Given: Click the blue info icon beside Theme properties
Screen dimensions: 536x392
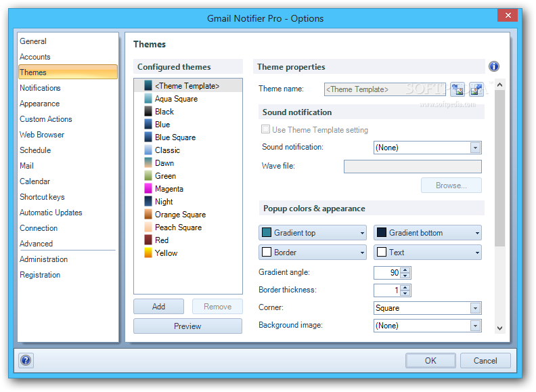Looking at the screenshot, I should 493,66.
